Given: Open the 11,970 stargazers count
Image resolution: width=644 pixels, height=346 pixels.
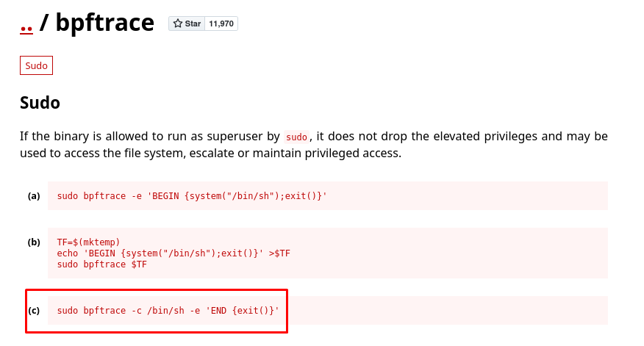Looking at the screenshot, I should coord(221,24).
